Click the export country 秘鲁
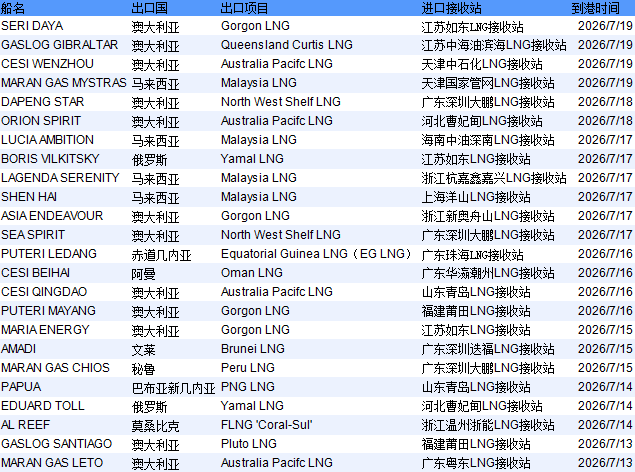The image size is (635, 472). [143, 369]
